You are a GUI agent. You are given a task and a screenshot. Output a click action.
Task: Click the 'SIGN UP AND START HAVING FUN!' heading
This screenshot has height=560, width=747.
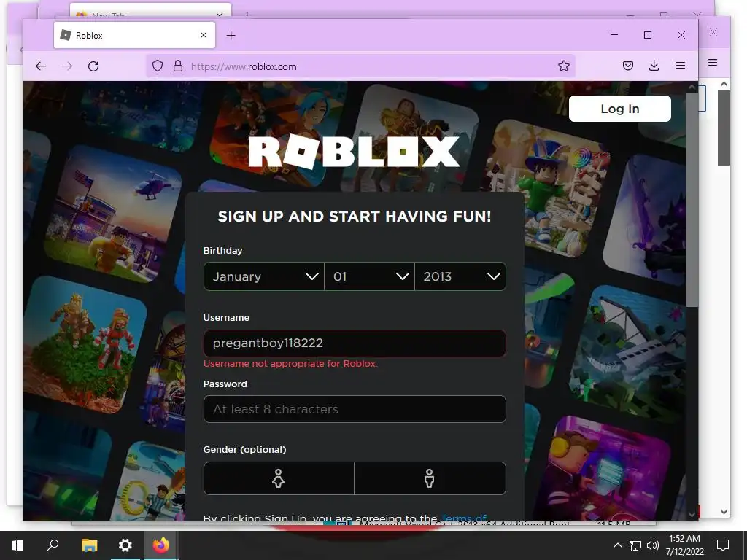tap(355, 217)
